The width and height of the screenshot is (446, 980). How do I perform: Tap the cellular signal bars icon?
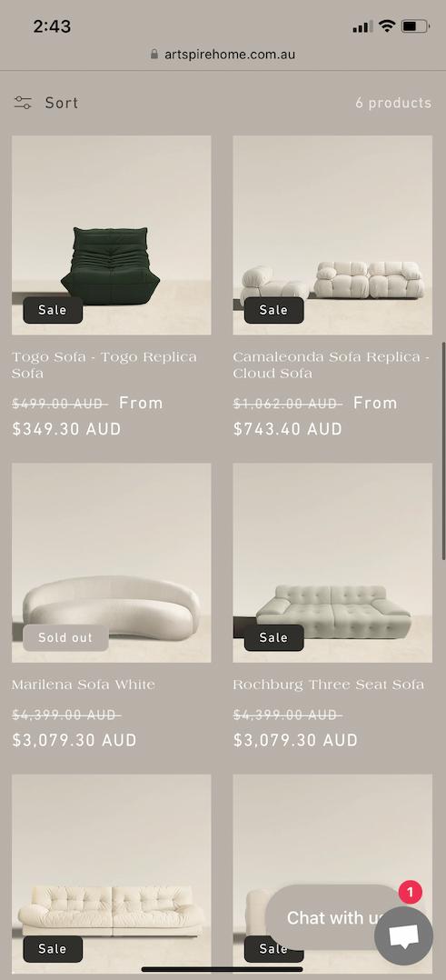362,26
